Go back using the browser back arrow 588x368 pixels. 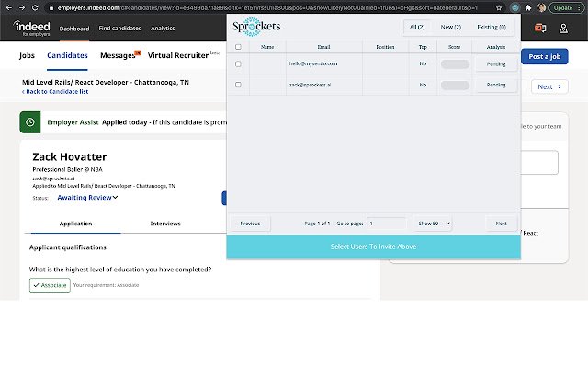(x=9, y=7)
